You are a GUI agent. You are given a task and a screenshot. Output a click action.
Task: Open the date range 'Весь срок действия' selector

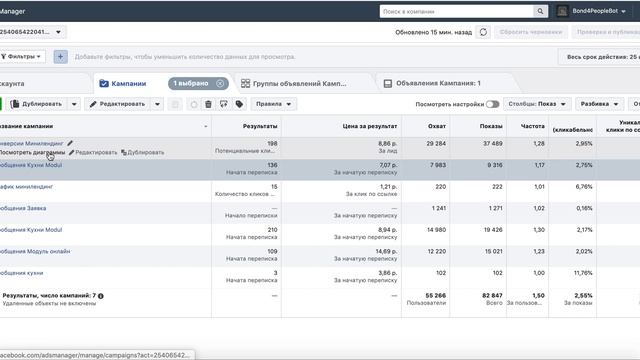pyautogui.click(x=600, y=57)
